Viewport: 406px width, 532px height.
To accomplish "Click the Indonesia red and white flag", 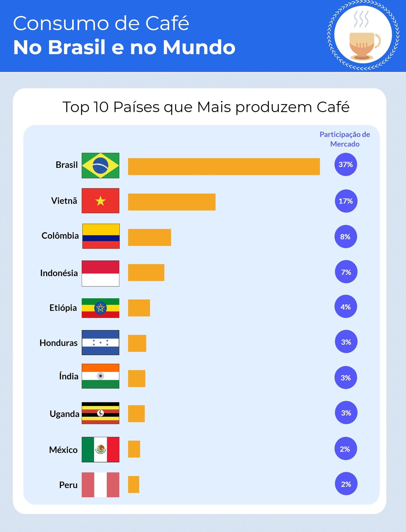I will click(x=100, y=273).
